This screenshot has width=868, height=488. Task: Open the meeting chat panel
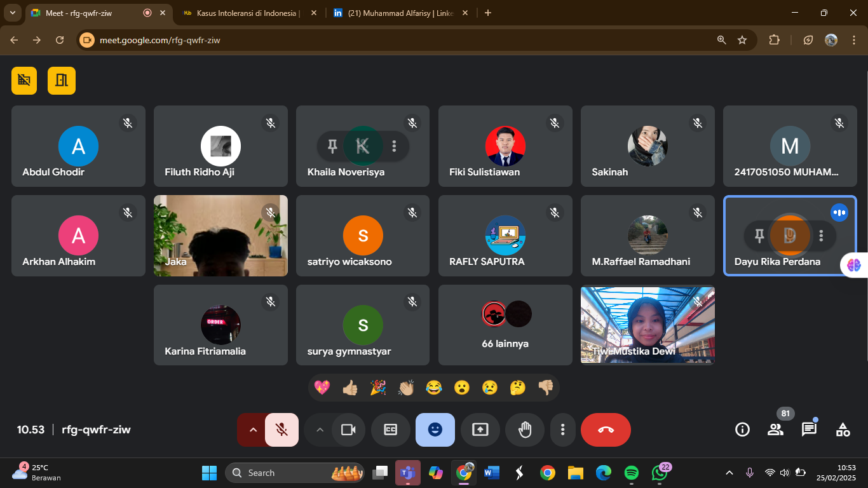809,430
